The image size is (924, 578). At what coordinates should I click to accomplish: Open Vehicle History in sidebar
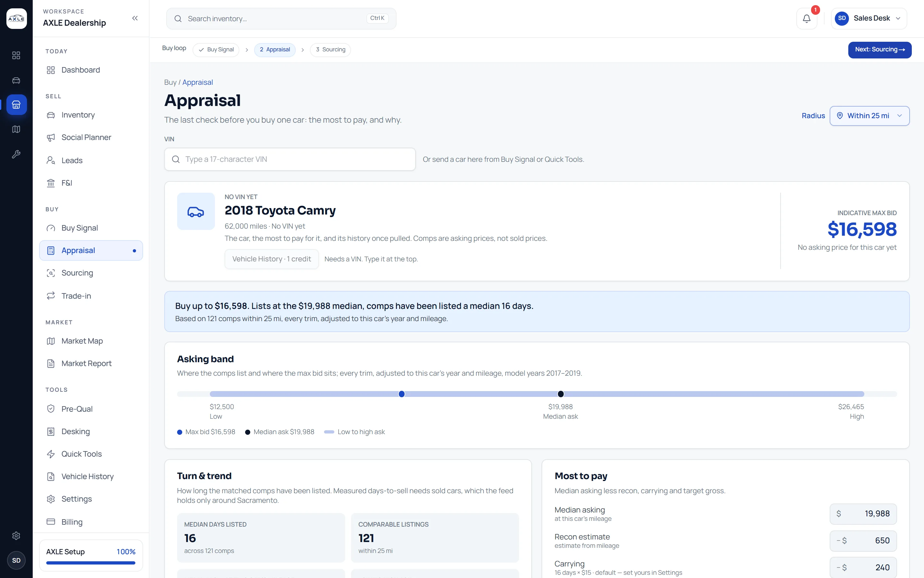pyautogui.click(x=91, y=477)
